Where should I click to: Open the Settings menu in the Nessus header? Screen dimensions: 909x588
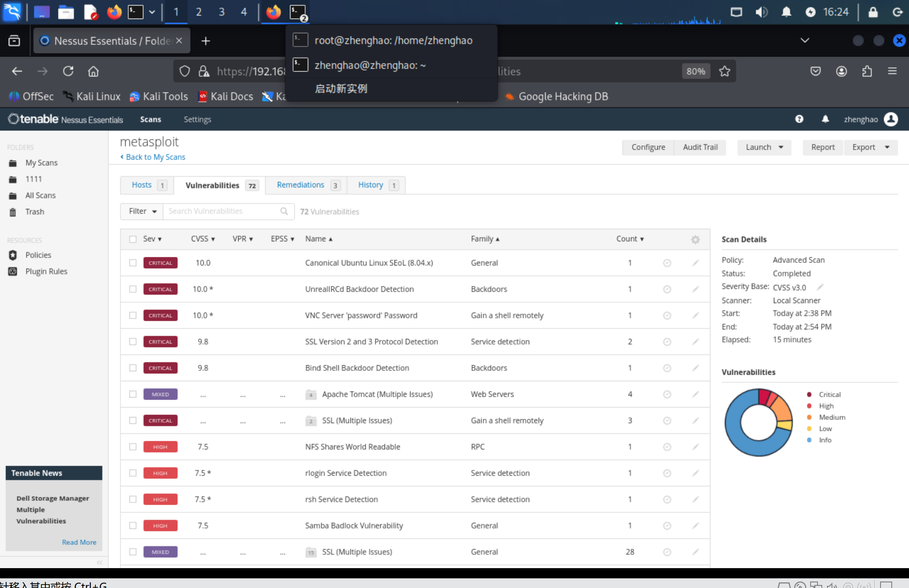point(197,120)
